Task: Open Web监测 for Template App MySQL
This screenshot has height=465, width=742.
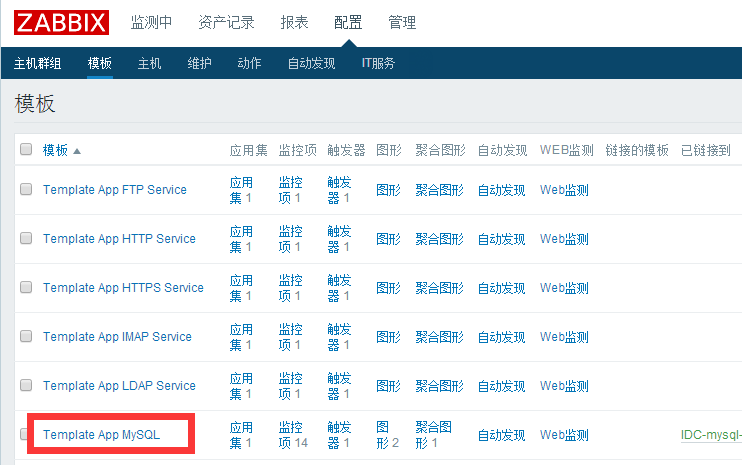Action: click(564, 435)
